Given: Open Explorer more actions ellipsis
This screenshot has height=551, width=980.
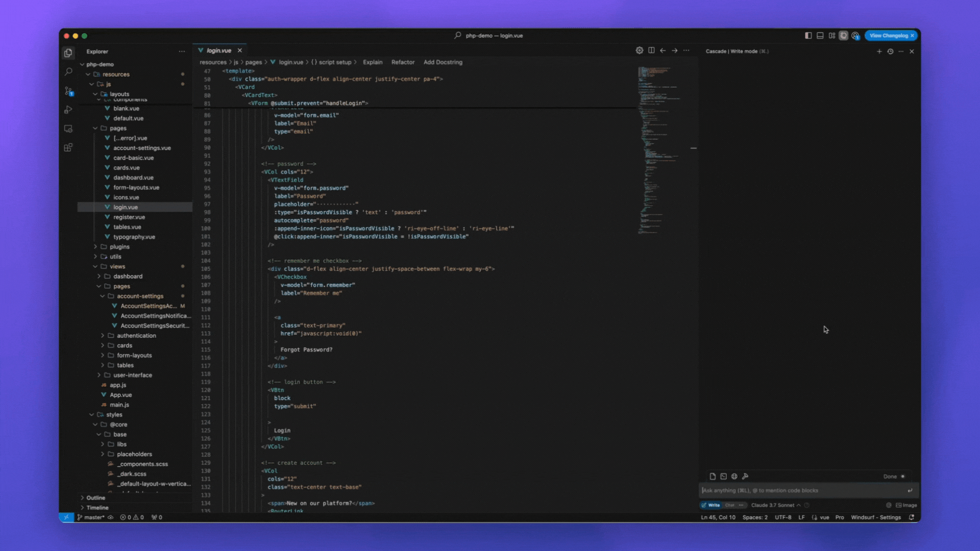Looking at the screenshot, I should [182, 52].
